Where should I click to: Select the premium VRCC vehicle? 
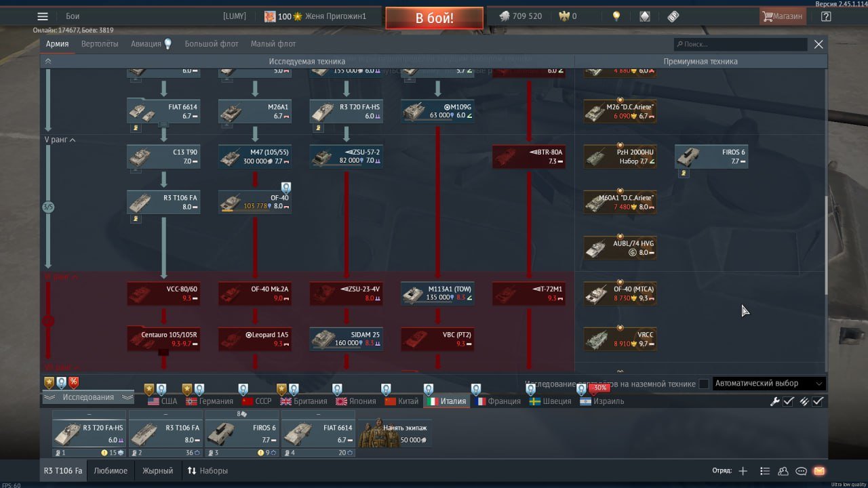click(x=620, y=339)
